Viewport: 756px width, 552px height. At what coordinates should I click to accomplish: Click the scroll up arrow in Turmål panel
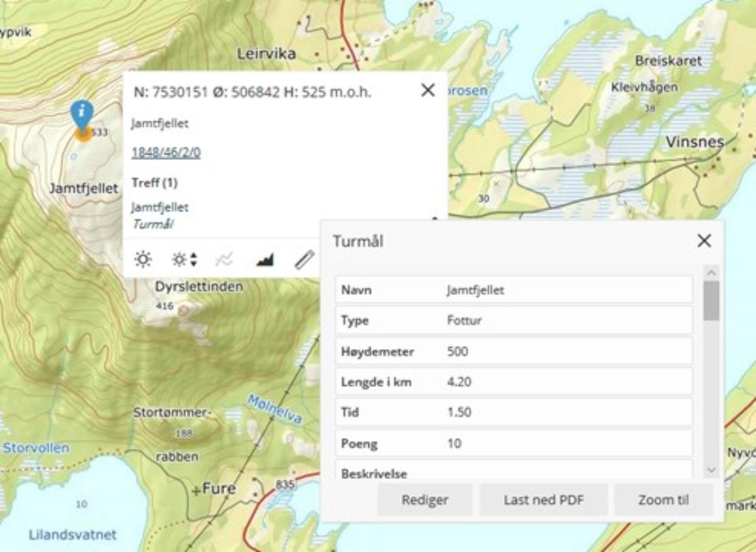click(711, 273)
